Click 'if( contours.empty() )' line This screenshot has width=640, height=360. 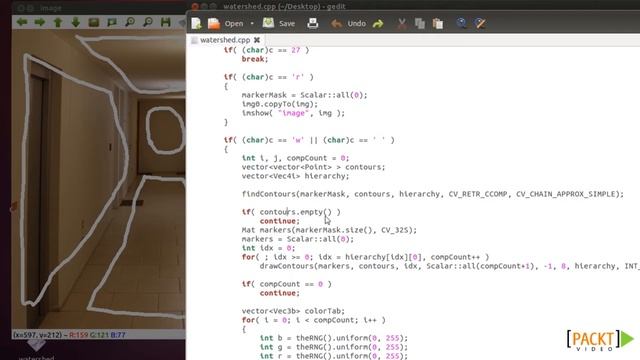coord(291,212)
